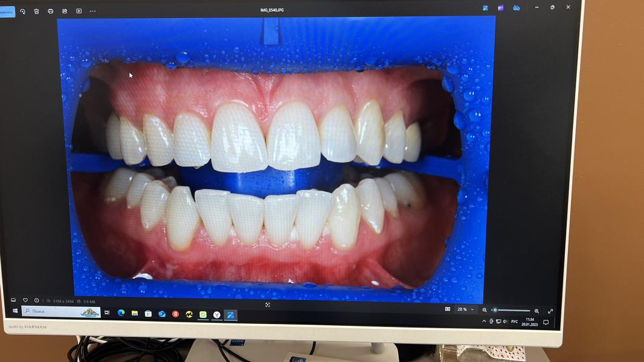Image resolution: width=644 pixels, height=362 pixels.
Task: Click the blue Edit image button
Action: coord(7,12)
